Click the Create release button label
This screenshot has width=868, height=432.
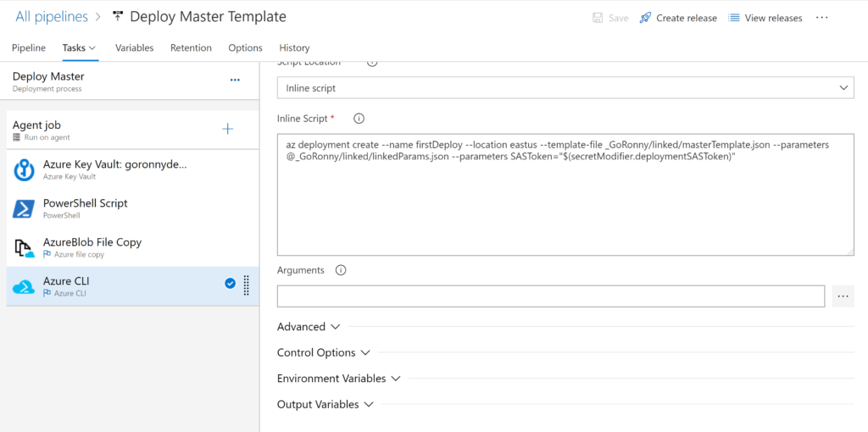(687, 19)
